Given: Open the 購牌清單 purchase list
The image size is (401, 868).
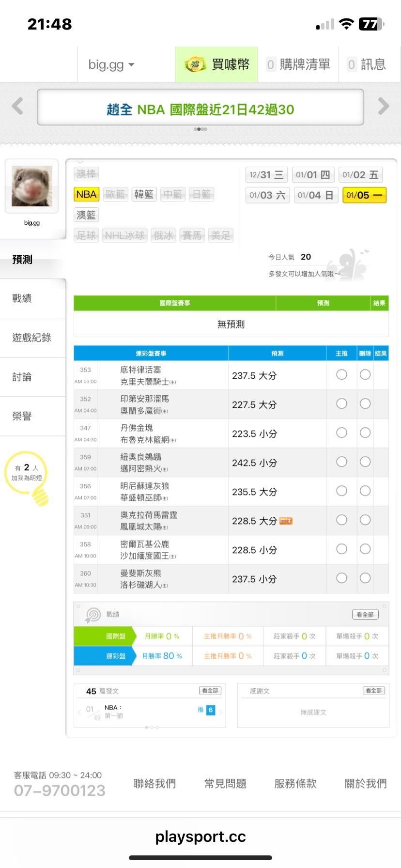Looking at the screenshot, I should 298,64.
